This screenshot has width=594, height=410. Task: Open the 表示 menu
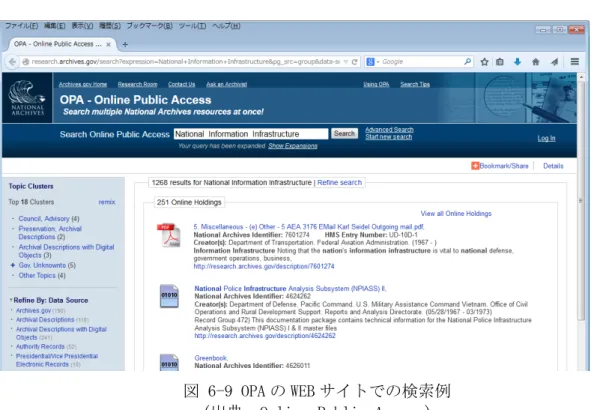click(82, 26)
